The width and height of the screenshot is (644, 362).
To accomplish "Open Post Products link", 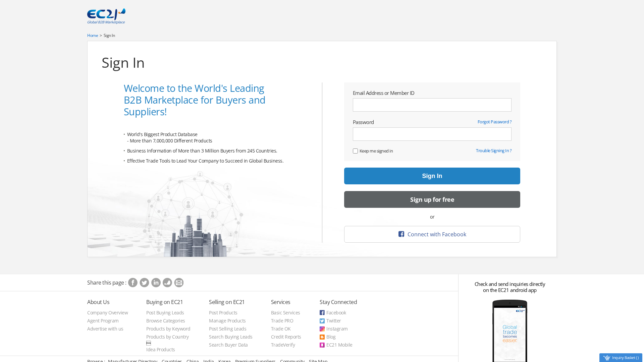I will (x=223, y=313).
